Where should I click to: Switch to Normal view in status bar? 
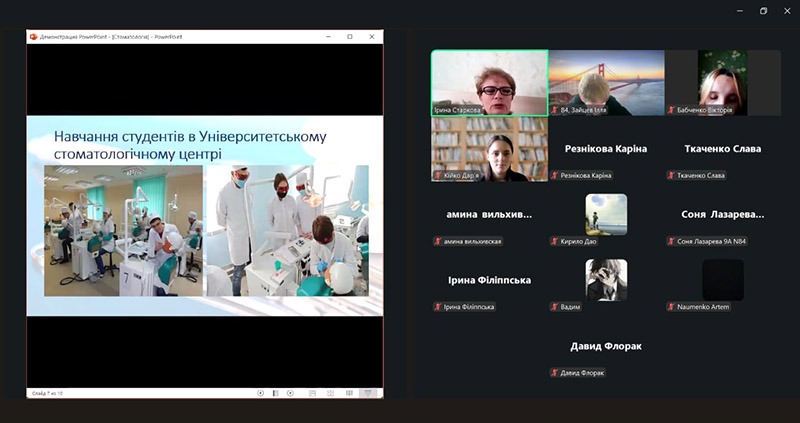[x=313, y=393]
